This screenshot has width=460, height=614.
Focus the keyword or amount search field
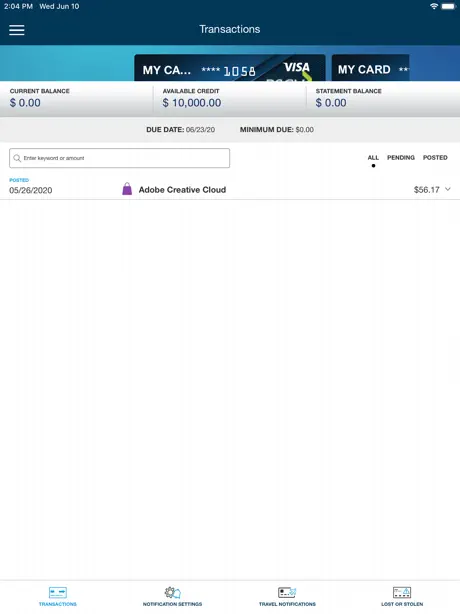(x=119, y=158)
